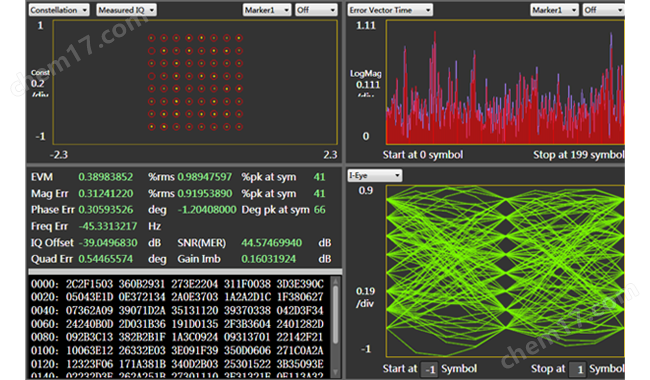Screen dimensions: 650x380
Task: Open the Constellation trace type dropdown
Action: pyautogui.click(x=59, y=10)
